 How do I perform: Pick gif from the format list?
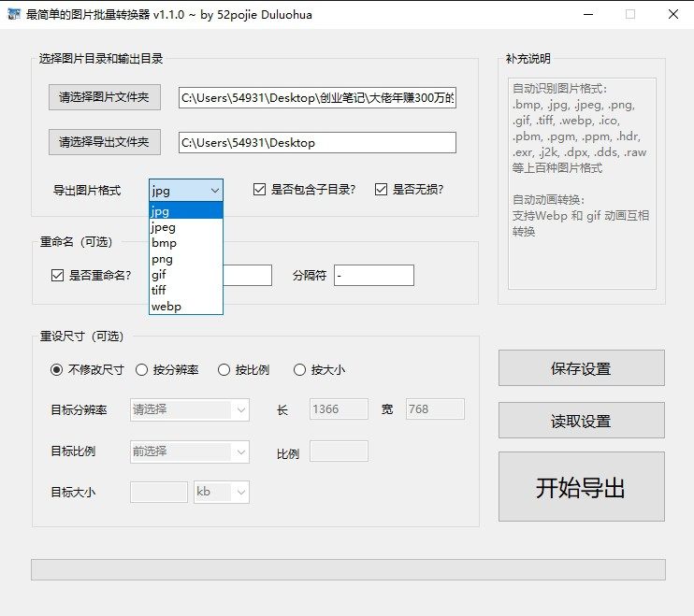point(186,275)
